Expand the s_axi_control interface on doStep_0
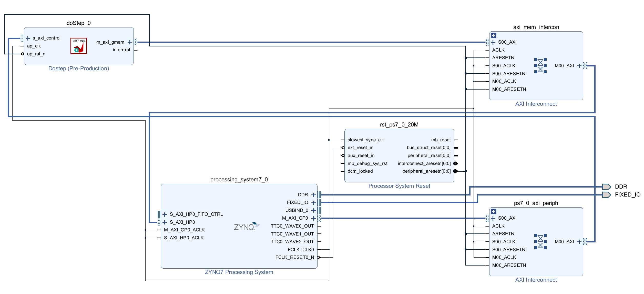 (x=28, y=38)
